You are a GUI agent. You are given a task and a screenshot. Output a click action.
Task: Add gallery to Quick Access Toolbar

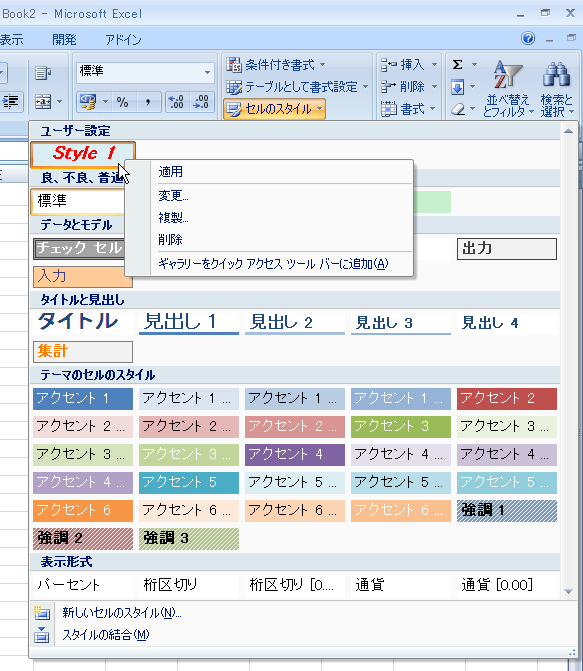(269, 264)
